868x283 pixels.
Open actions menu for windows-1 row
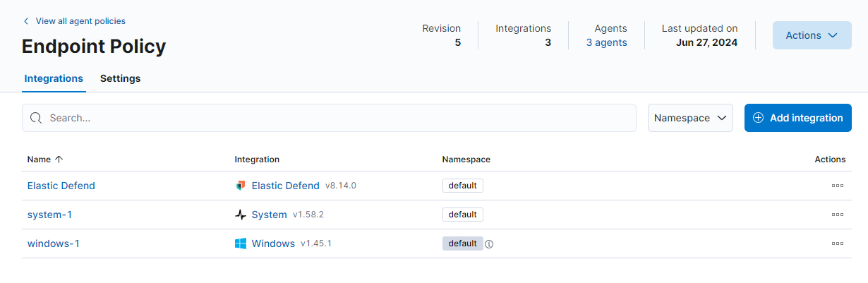(837, 243)
